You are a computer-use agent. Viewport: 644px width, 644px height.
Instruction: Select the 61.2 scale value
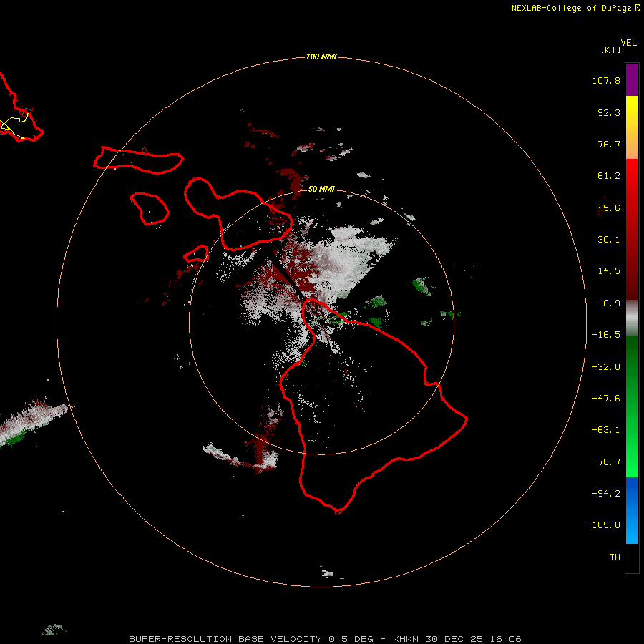click(x=609, y=176)
